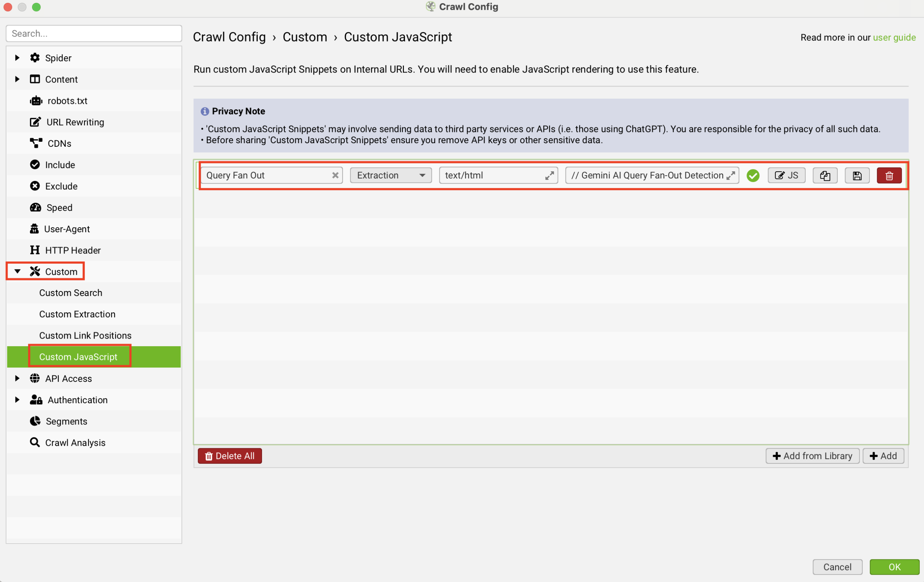Open the JS snippet editor button
This screenshot has height=582, width=924.
pyautogui.click(x=786, y=176)
